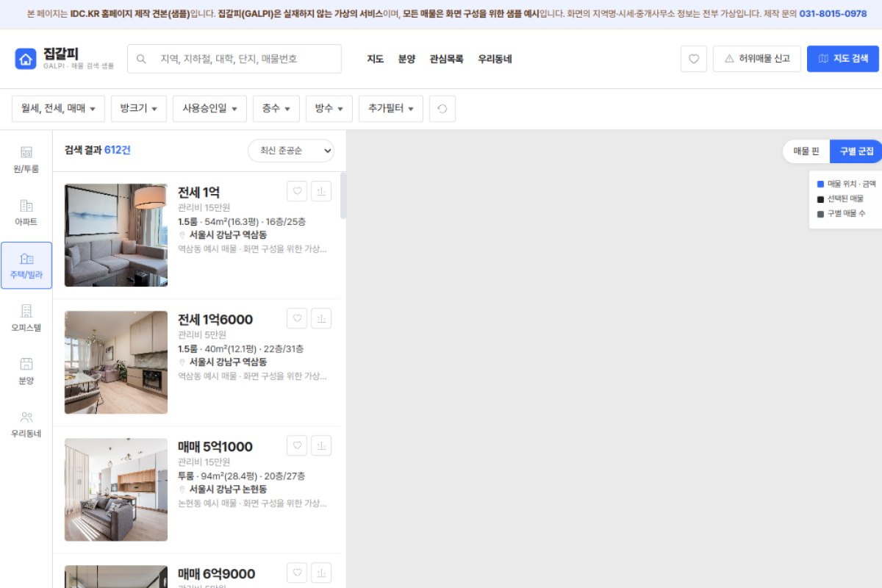Click the black 선택된 매물 legend swatch

point(820,198)
